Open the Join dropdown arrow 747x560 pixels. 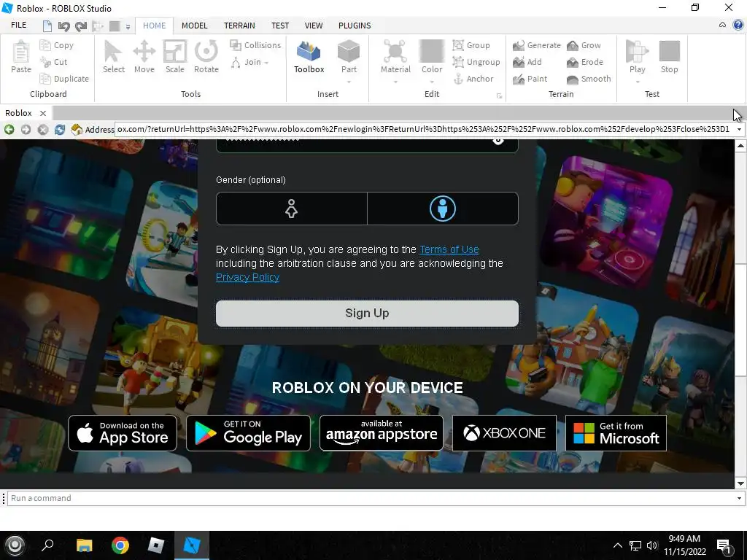pos(266,63)
